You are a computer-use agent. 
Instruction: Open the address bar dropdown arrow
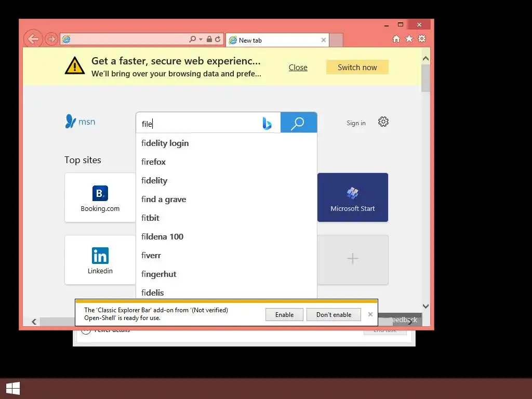pos(201,39)
